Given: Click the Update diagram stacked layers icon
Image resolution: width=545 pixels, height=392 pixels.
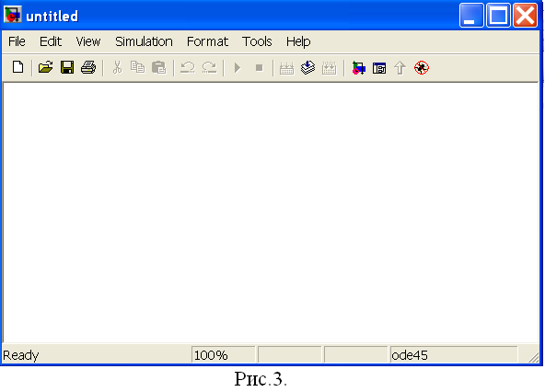Looking at the screenshot, I should [308, 67].
